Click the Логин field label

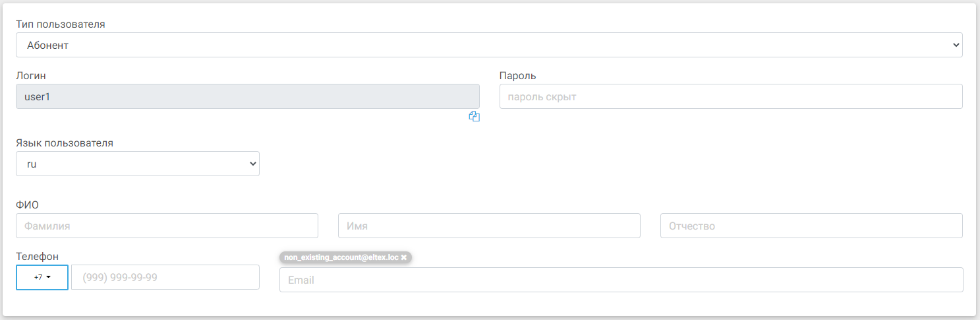click(x=31, y=76)
